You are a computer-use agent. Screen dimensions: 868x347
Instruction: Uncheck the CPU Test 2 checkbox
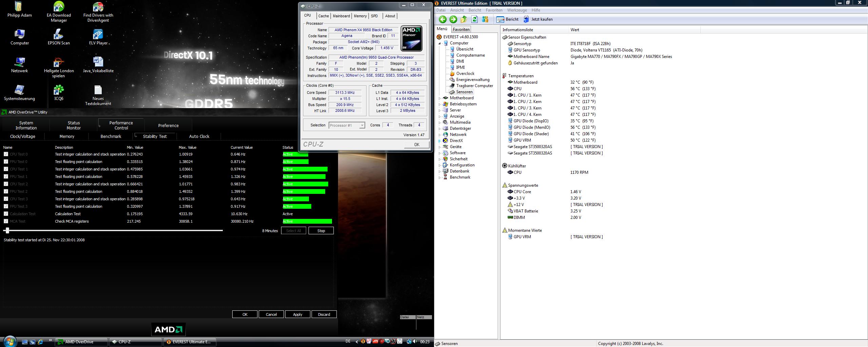click(x=6, y=184)
